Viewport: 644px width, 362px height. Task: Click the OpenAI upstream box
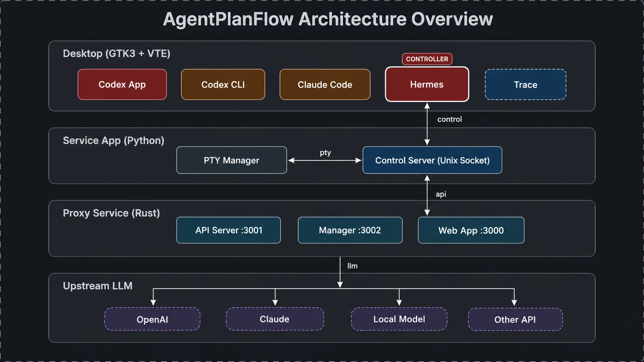click(x=152, y=319)
